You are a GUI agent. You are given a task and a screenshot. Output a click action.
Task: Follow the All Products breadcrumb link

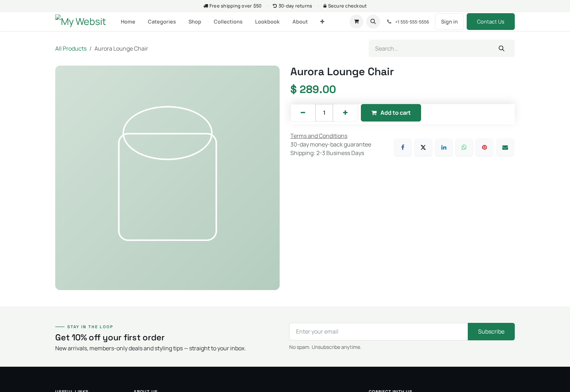71,48
